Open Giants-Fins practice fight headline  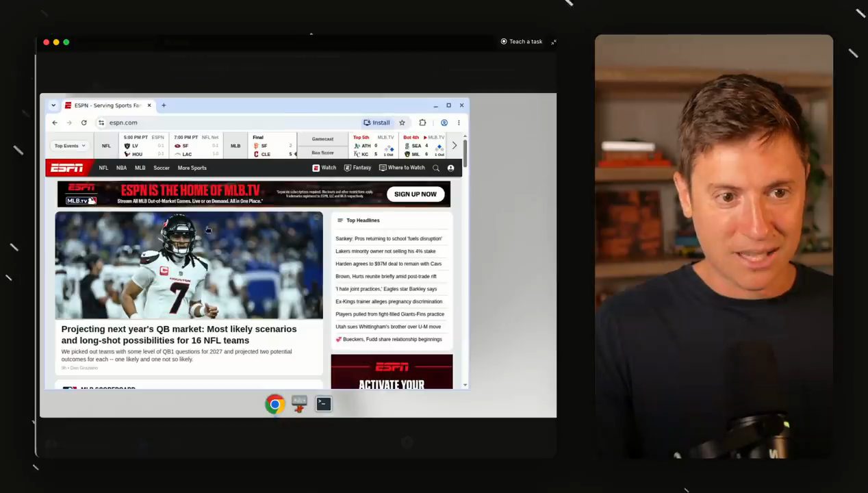click(x=390, y=314)
